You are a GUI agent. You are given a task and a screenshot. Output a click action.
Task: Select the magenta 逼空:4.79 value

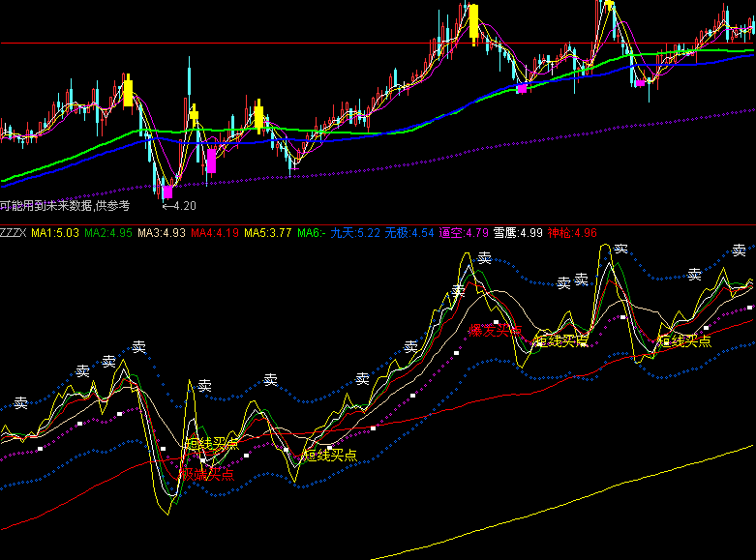(x=464, y=233)
